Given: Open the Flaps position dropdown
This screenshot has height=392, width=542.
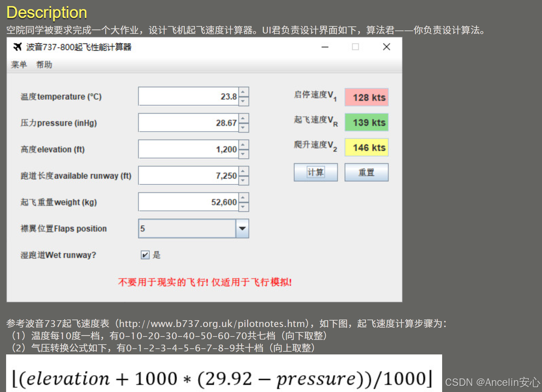Looking at the screenshot, I should (x=194, y=228).
